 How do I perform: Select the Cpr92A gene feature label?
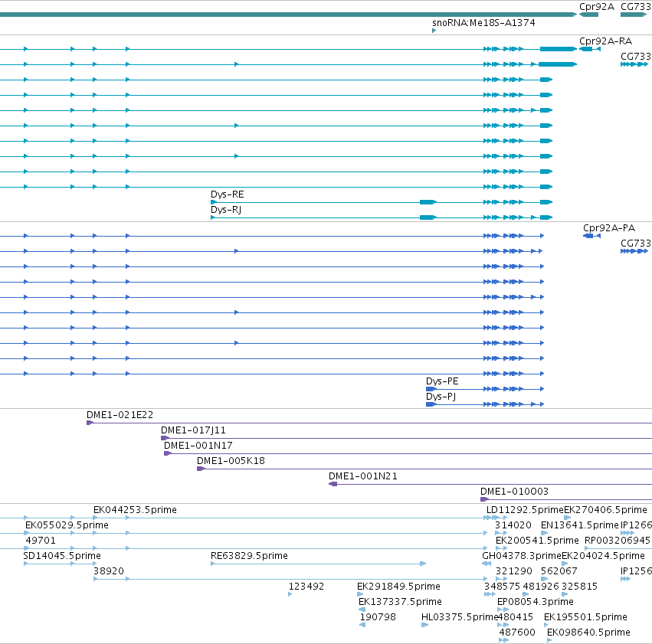click(x=597, y=7)
